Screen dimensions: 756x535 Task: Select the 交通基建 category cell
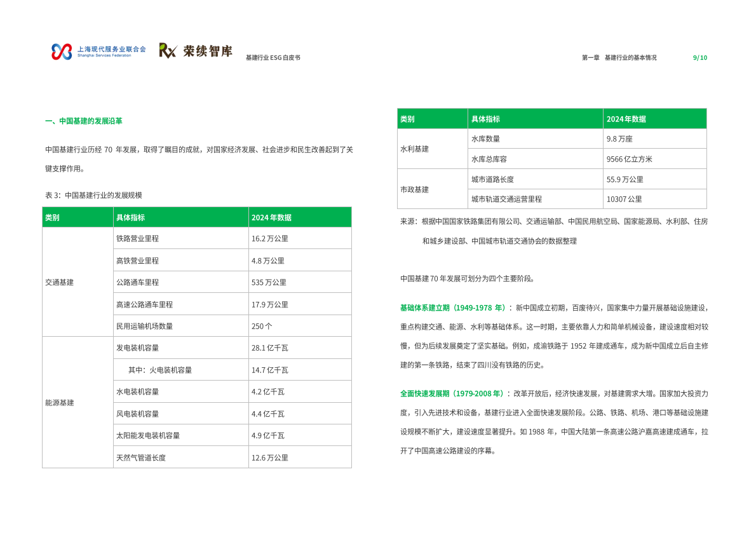[58, 281]
